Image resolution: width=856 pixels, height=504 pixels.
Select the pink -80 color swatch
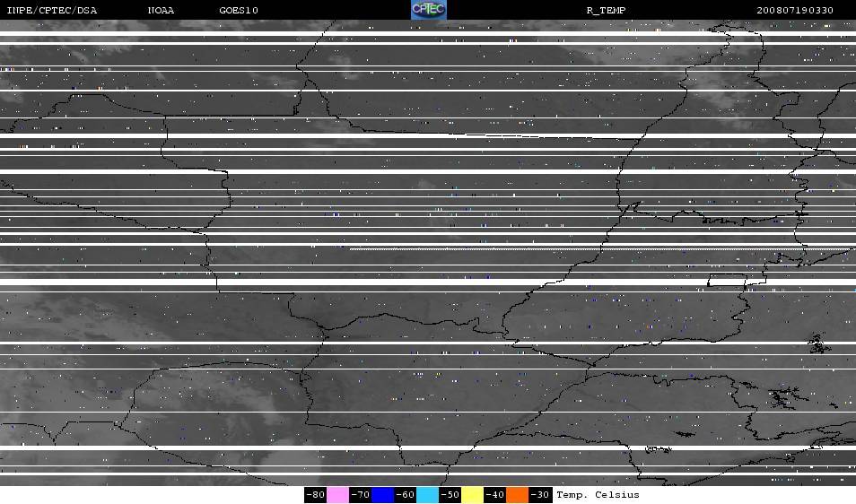[x=337, y=495]
